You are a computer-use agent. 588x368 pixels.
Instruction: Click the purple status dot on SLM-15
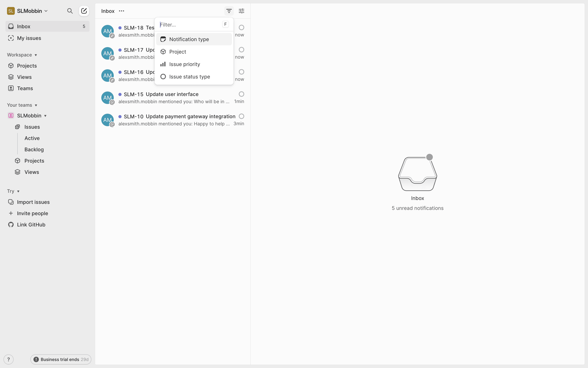click(x=120, y=94)
